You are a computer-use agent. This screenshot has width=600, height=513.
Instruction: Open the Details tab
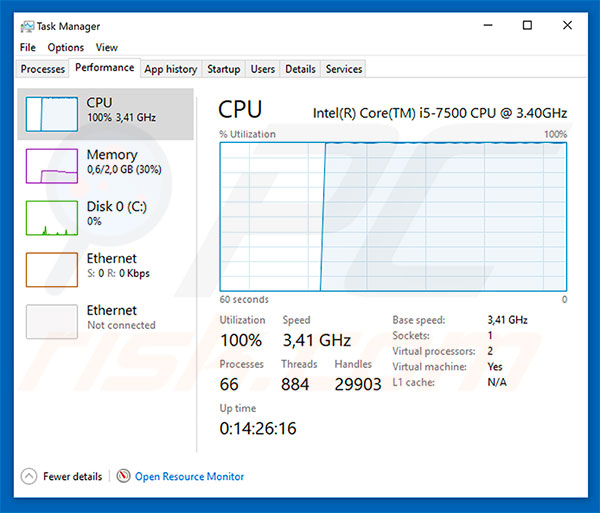pos(300,69)
